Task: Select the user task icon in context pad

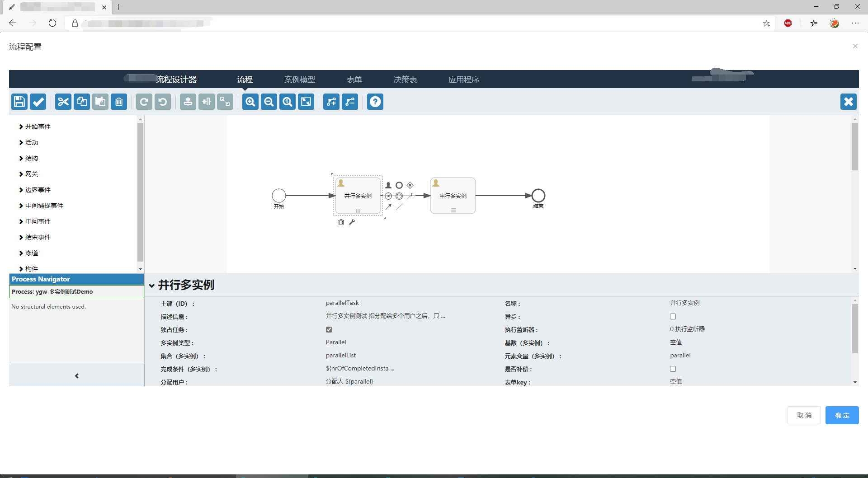Action: tap(388, 185)
